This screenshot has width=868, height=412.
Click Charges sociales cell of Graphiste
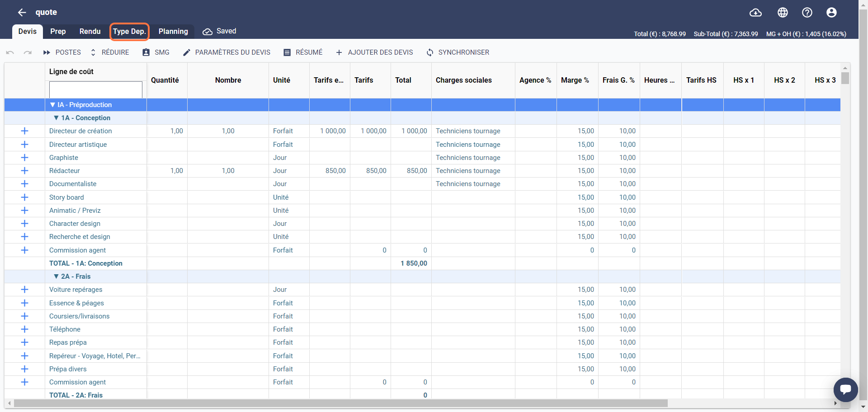[473, 158]
